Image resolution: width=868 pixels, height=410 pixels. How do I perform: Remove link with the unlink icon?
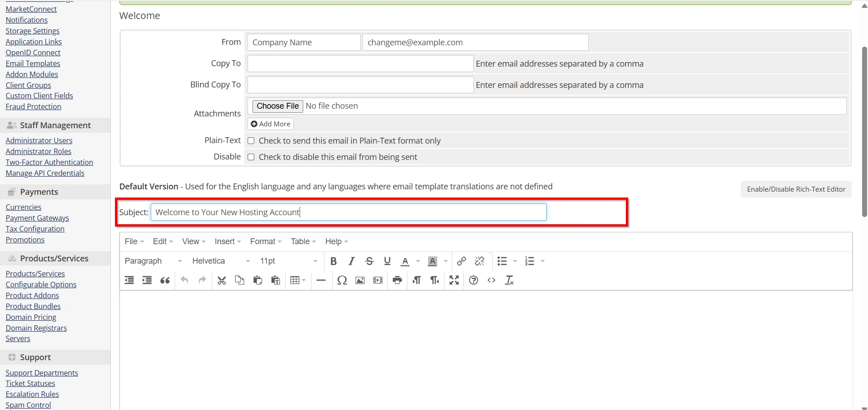[x=480, y=261]
